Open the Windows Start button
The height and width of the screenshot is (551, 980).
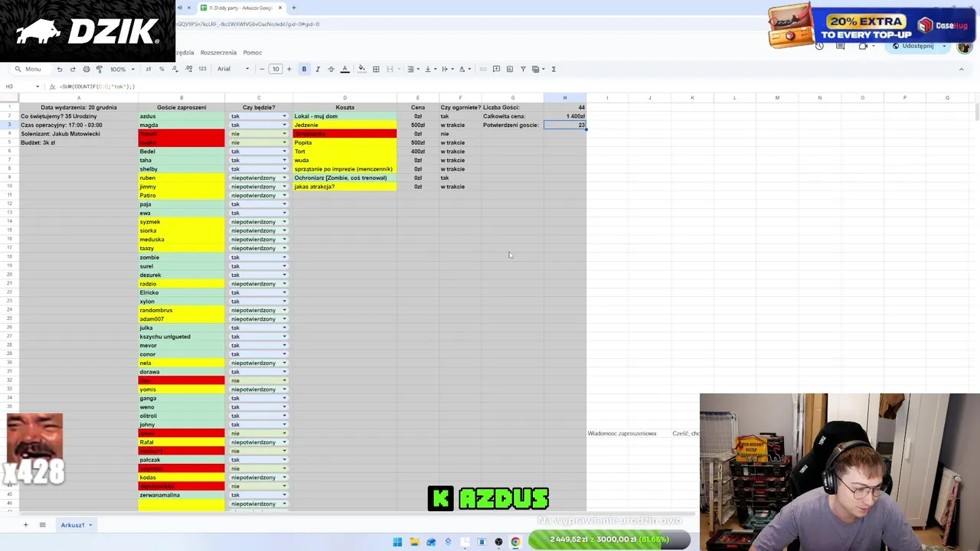tap(397, 542)
